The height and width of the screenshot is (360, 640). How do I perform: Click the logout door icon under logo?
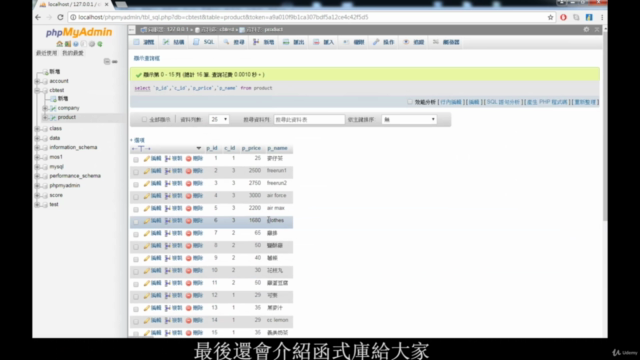point(68,44)
